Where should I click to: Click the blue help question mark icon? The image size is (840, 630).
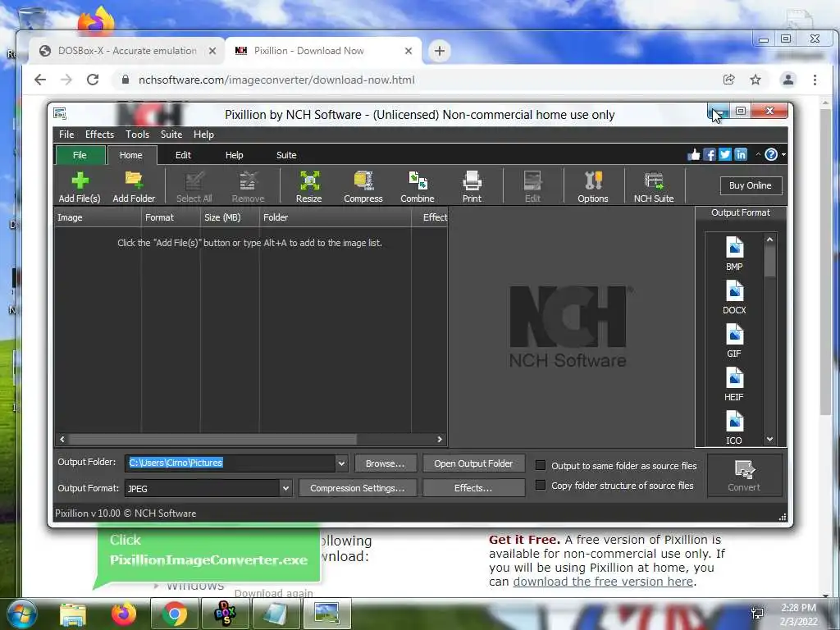771,155
